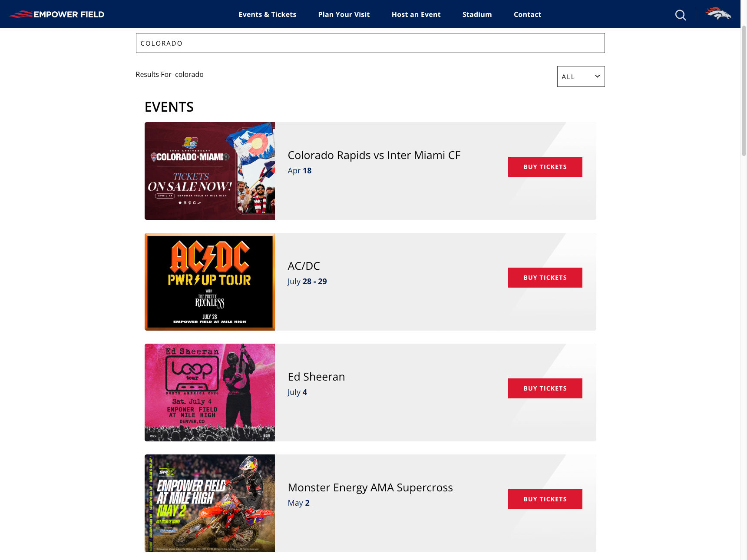Open the Ed Sheeran event title link

pos(316,377)
